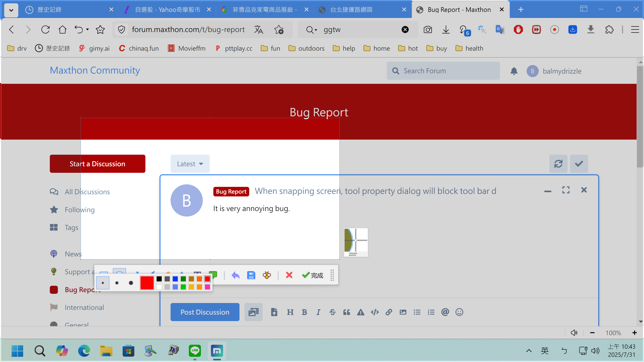This screenshot has width=644, height=362.
Task: Click the large current-color red swatch
Action: click(147, 283)
